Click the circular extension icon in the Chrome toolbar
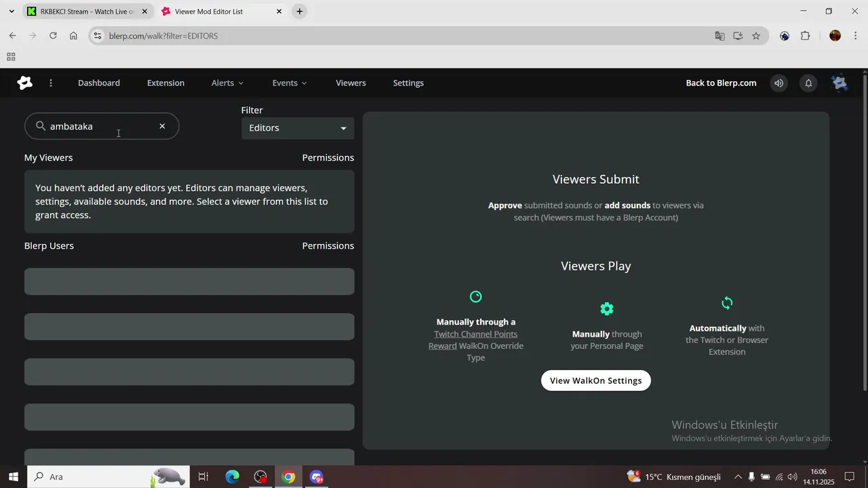The image size is (868, 488). pyautogui.click(x=785, y=36)
